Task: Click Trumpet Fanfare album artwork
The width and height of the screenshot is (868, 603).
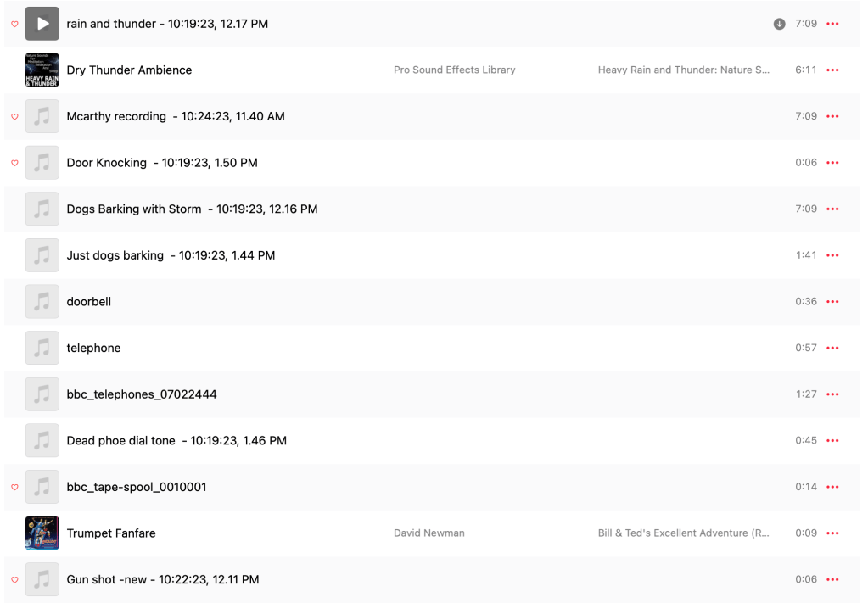Action: [x=42, y=533]
